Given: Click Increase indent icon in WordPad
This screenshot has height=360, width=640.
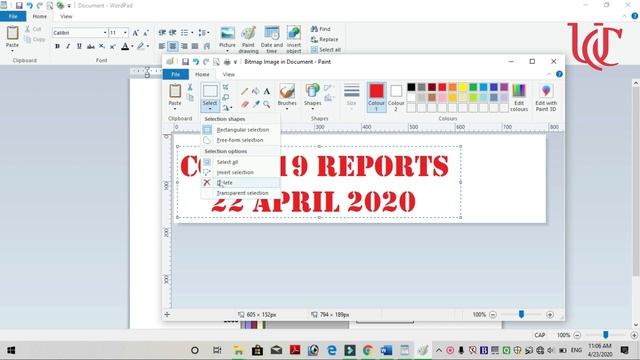Looking at the screenshot, I should pos(173,33).
